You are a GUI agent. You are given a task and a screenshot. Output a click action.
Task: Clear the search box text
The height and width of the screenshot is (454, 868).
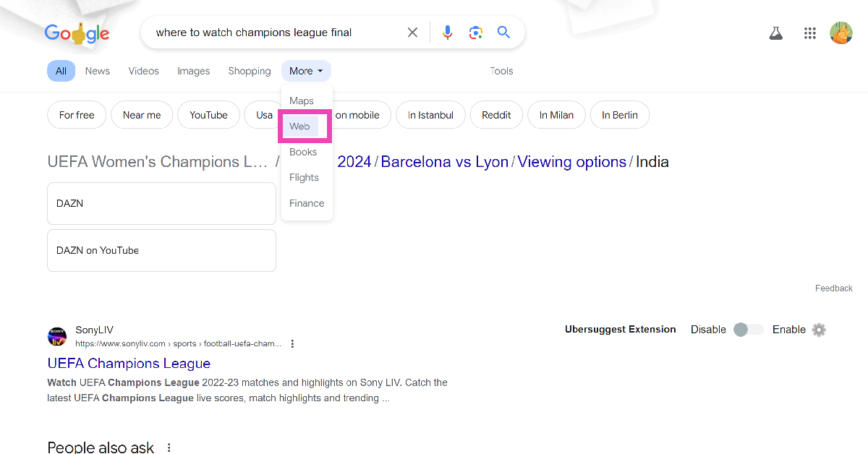[x=412, y=33]
